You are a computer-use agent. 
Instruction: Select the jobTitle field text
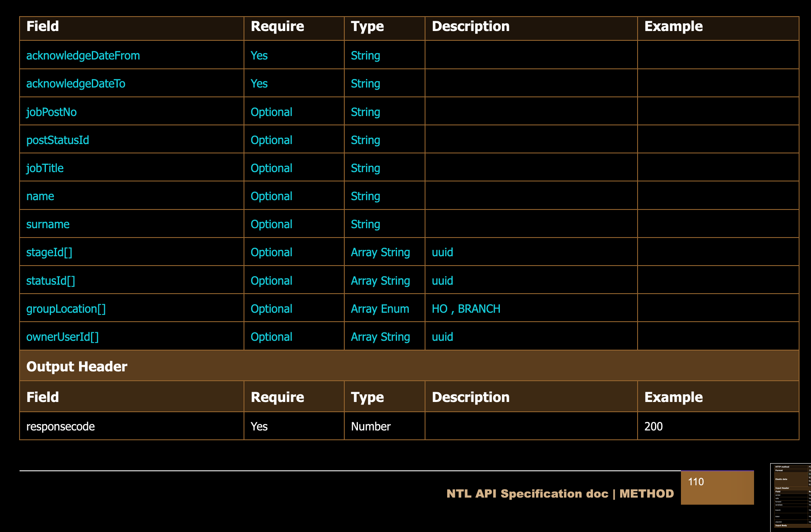pos(45,168)
